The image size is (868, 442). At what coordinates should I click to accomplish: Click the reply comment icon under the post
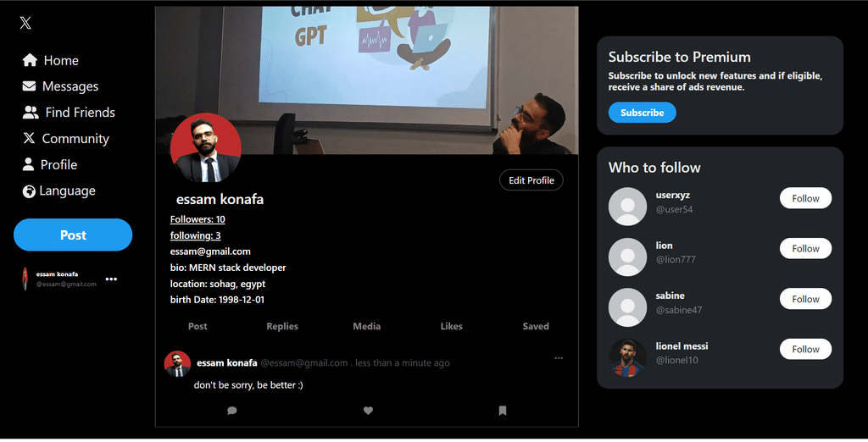coord(232,411)
